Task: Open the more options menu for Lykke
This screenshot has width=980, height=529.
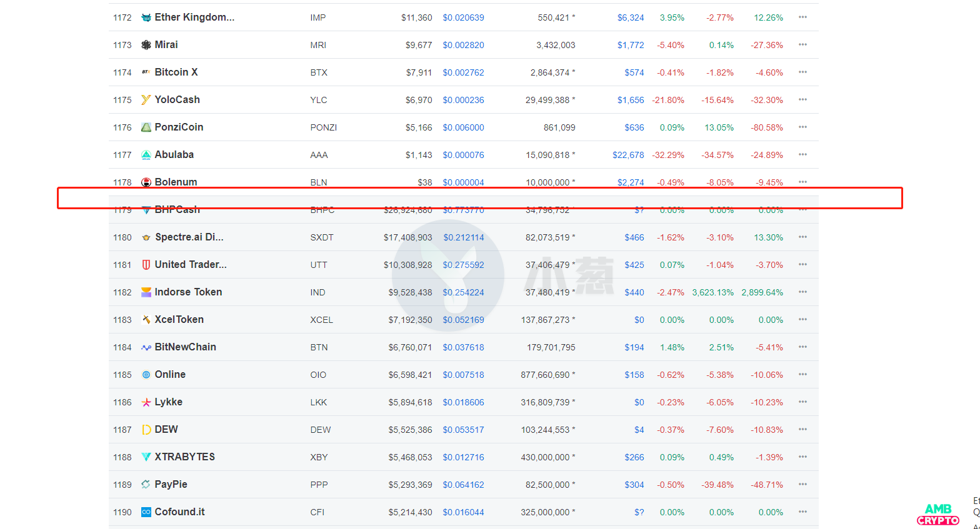Action: (x=803, y=402)
